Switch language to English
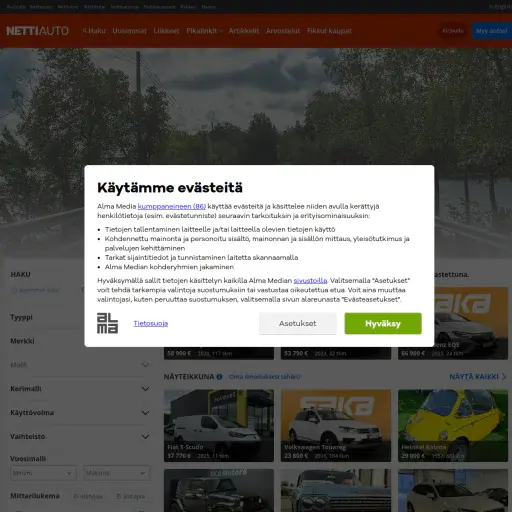The width and height of the screenshot is (512, 512). click(500, 7)
